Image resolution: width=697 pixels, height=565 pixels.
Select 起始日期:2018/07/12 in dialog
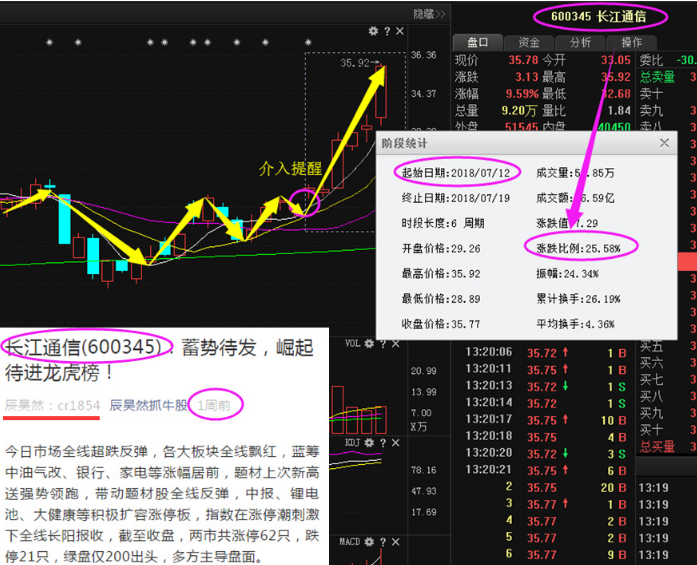click(456, 173)
